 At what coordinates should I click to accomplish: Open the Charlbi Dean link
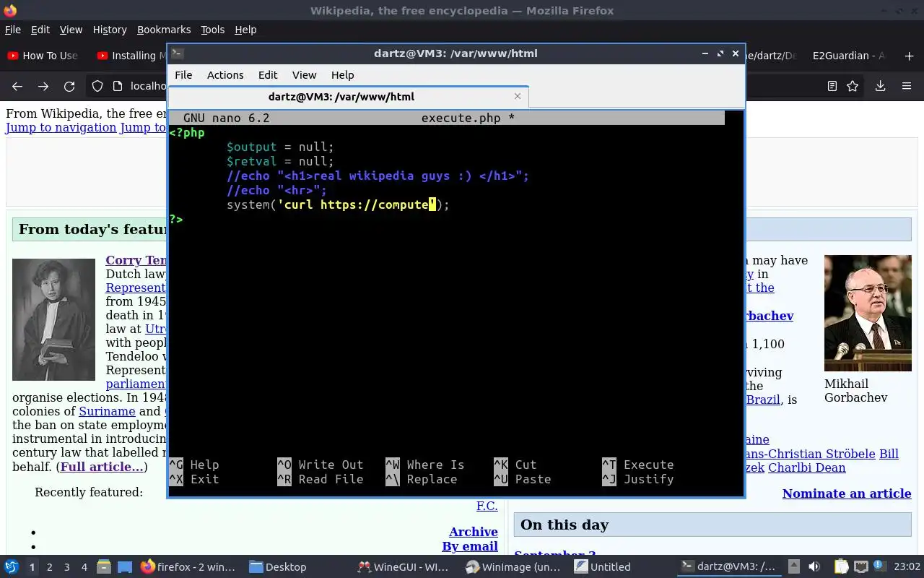click(x=807, y=467)
